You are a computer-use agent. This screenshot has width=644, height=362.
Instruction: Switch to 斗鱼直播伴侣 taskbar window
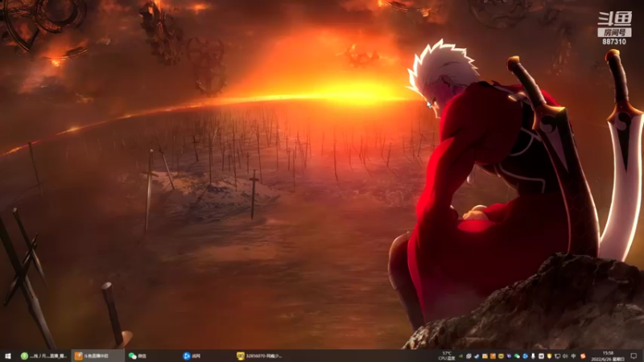(x=97, y=356)
